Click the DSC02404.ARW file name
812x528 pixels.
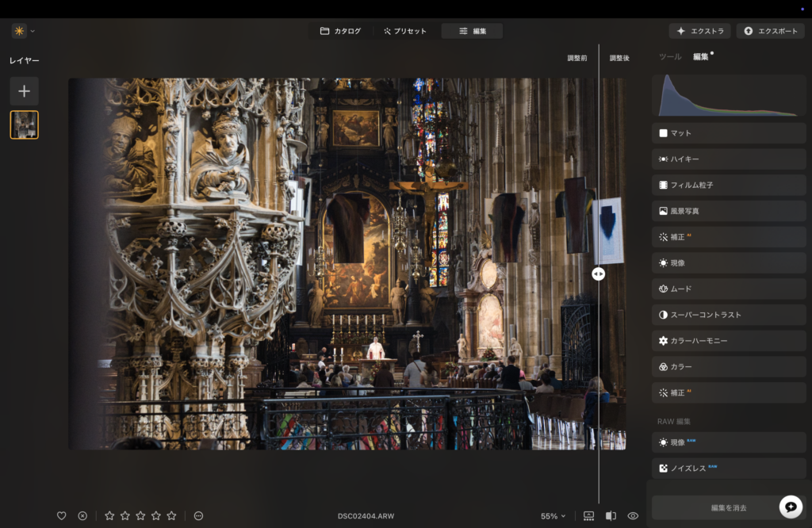pyautogui.click(x=366, y=516)
